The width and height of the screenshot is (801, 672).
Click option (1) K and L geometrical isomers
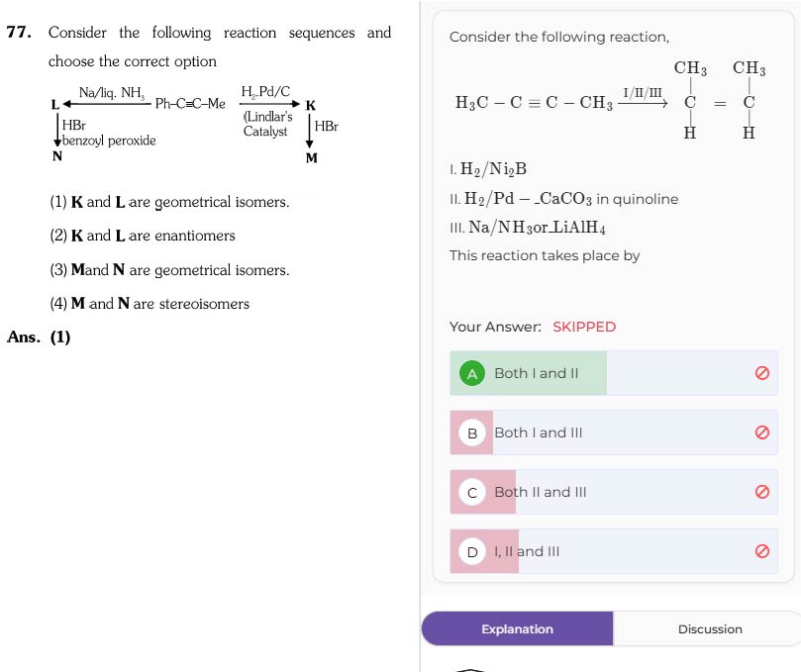[x=169, y=202]
